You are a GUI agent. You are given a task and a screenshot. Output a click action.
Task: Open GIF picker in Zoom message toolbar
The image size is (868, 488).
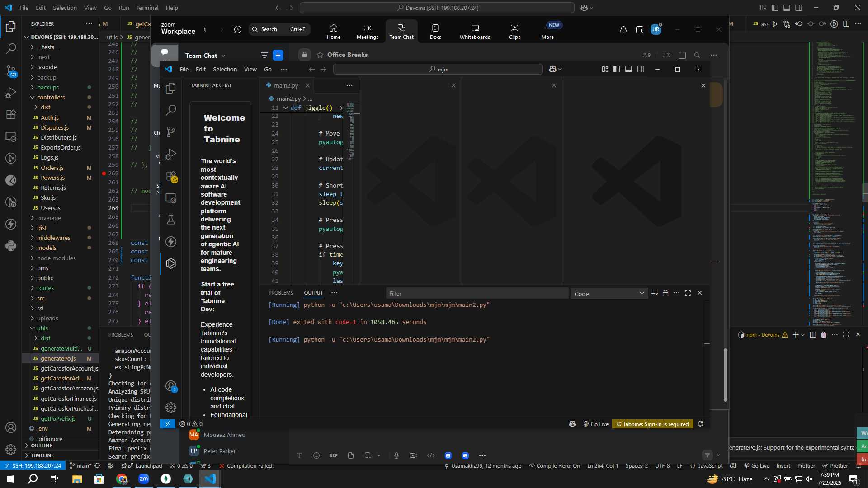[334, 455]
